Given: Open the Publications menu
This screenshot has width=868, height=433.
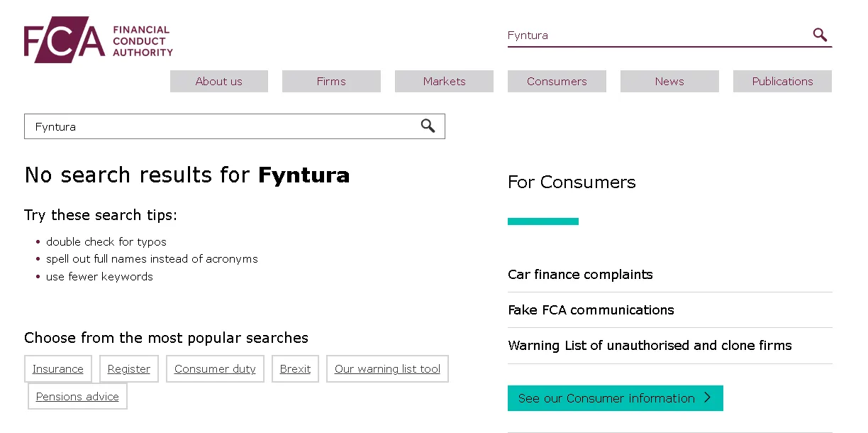Looking at the screenshot, I should (x=782, y=82).
